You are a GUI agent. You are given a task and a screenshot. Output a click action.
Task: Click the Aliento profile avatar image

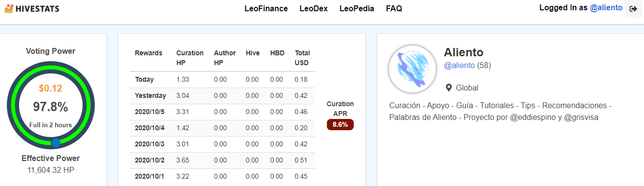point(412,69)
